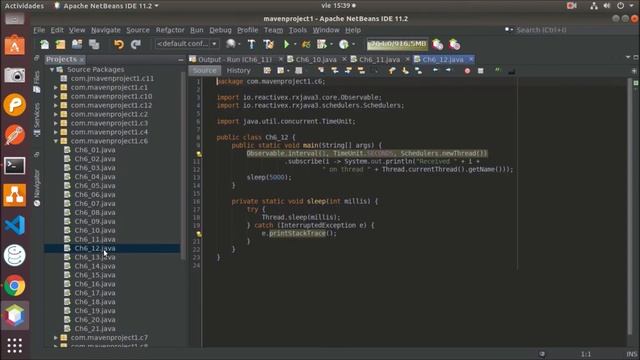Viewport: 640px width, 360px height.
Task: Click the browser globe toolbar icon
Action: pos(231,44)
